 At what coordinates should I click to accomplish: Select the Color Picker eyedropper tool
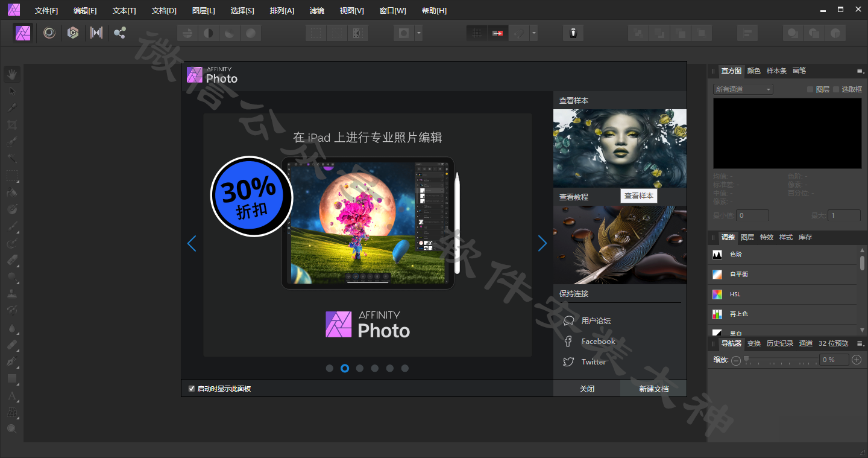12,108
